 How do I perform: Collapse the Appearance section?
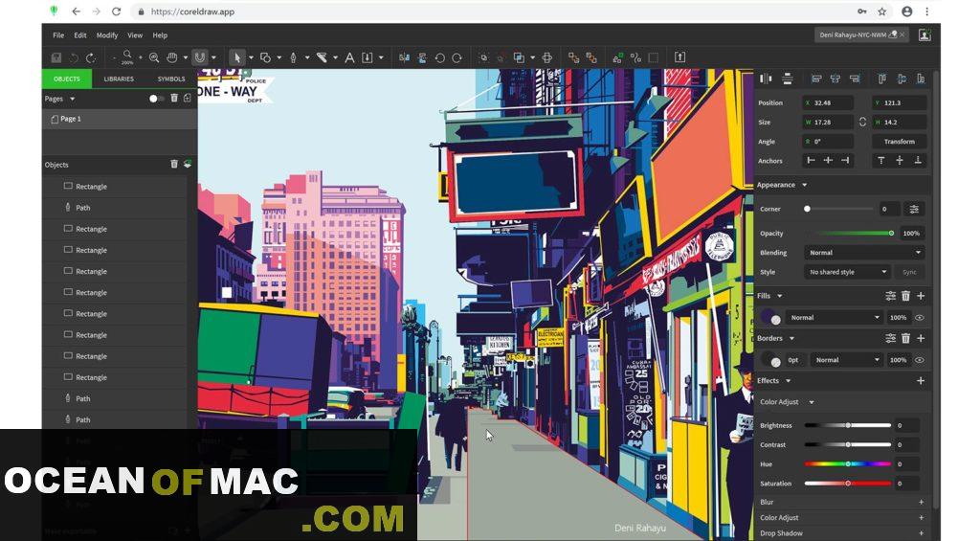click(x=804, y=185)
